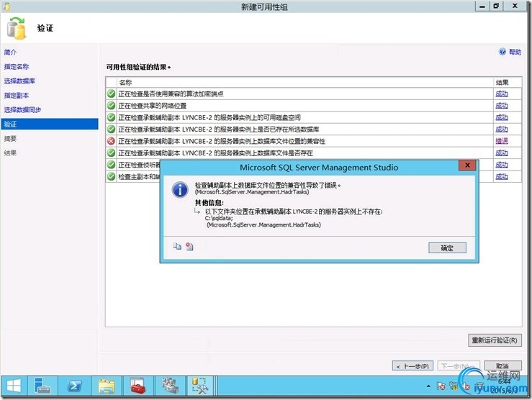Show hidden system tray icons arrow

(x=428, y=386)
